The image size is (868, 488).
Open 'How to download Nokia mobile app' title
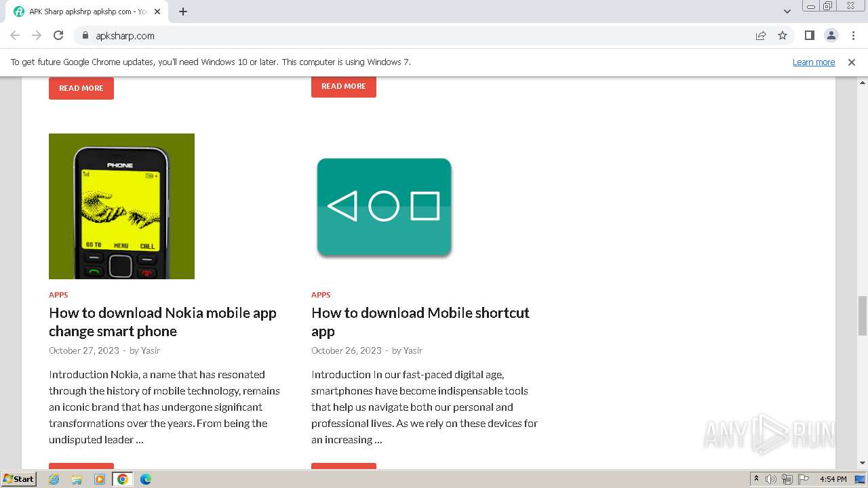coord(163,322)
